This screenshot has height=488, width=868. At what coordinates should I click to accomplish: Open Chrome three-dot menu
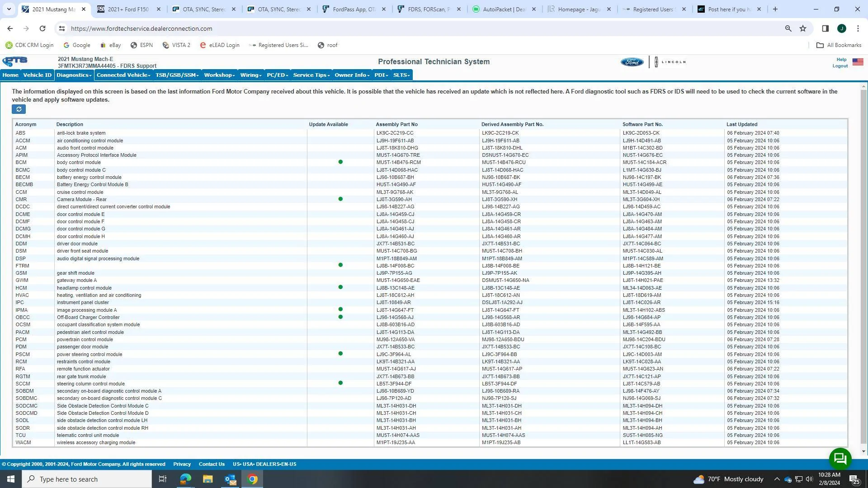pyautogui.click(x=858, y=28)
